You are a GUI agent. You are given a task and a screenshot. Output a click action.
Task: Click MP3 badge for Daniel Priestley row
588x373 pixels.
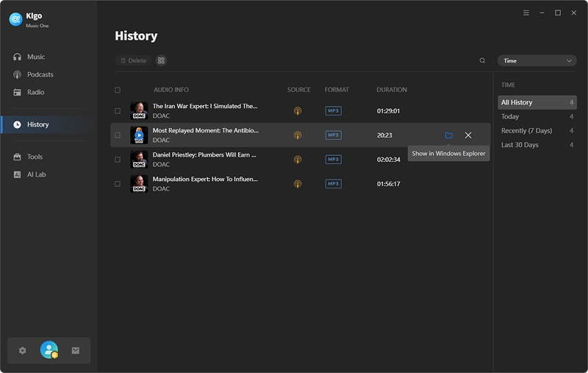coord(334,160)
